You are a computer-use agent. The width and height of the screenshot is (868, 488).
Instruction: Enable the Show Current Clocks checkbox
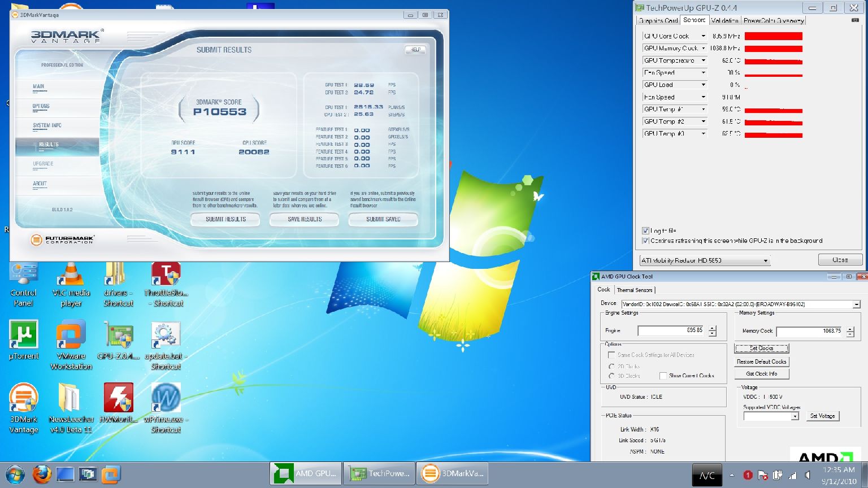[x=663, y=376]
